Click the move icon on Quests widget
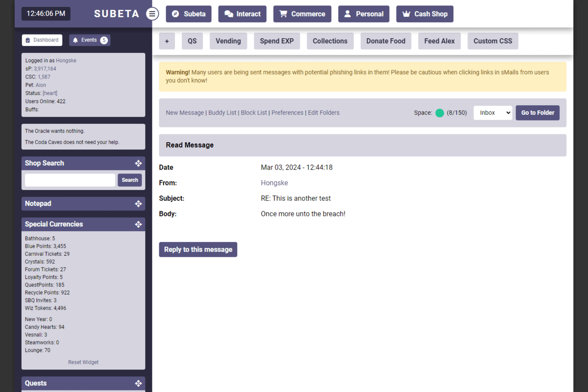 coord(138,383)
